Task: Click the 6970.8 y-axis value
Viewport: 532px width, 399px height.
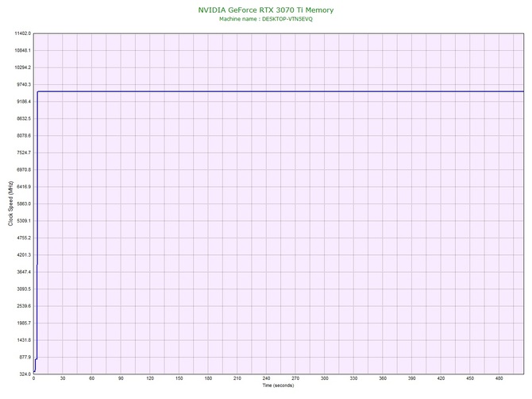Action: click(x=24, y=169)
